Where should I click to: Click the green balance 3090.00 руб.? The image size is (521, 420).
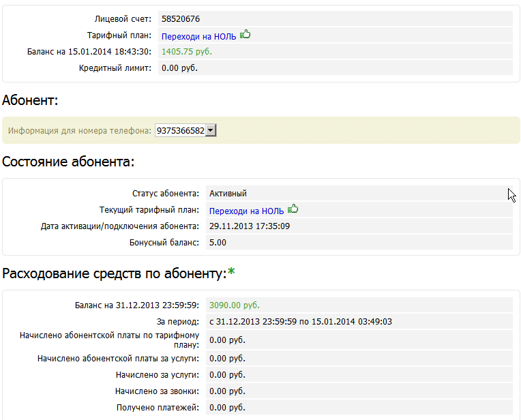pyautogui.click(x=234, y=305)
